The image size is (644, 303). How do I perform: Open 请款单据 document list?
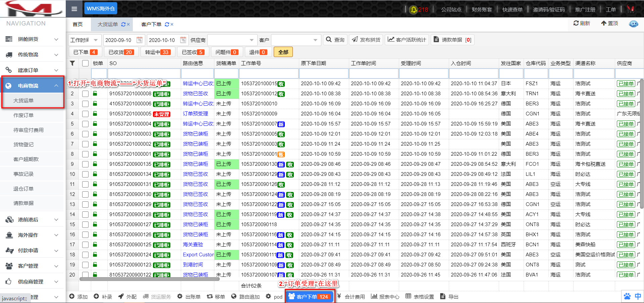coord(453,40)
